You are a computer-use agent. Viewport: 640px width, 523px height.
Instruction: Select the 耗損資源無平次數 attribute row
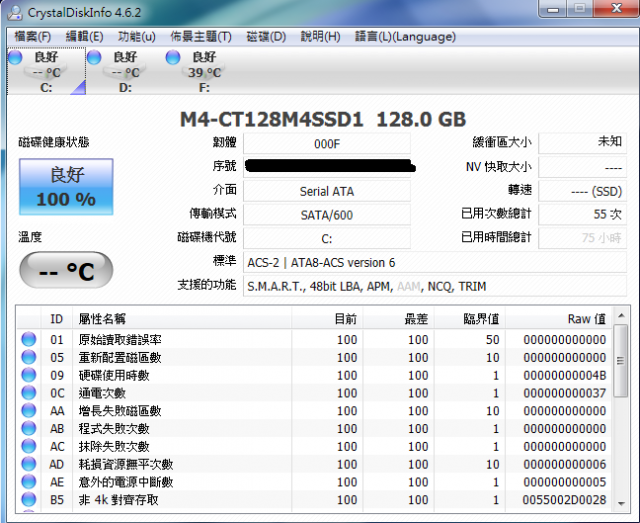pos(314,464)
